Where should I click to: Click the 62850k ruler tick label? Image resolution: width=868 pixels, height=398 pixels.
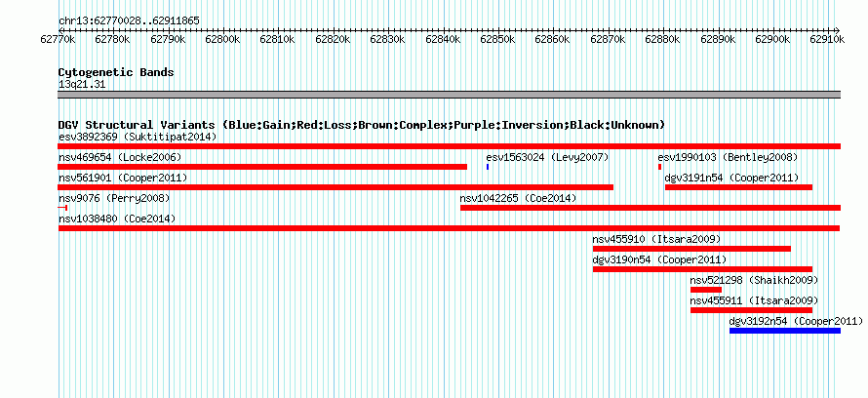point(497,39)
